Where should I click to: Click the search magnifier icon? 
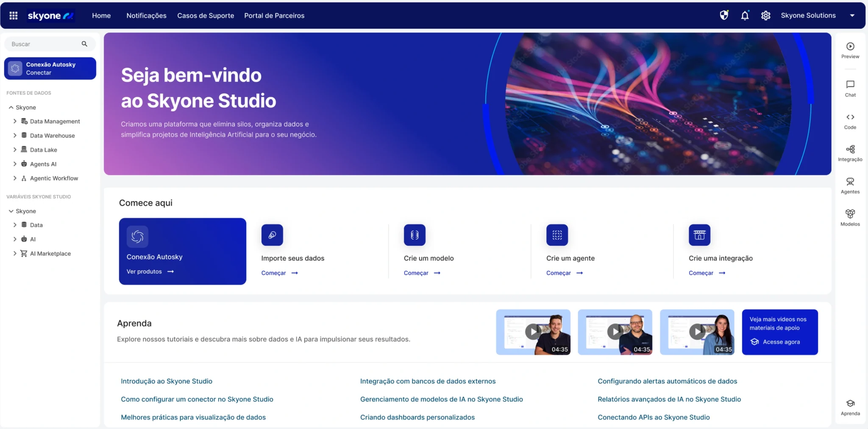(x=84, y=44)
